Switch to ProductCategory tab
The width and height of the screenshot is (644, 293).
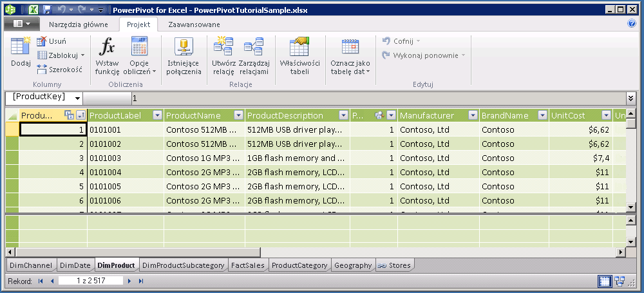pos(299,265)
